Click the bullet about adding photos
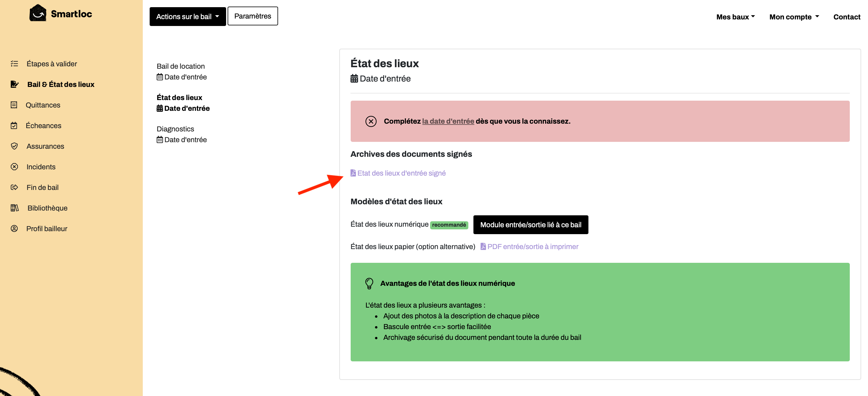Image resolution: width=868 pixels, height=396 pixels. point(461,316)
